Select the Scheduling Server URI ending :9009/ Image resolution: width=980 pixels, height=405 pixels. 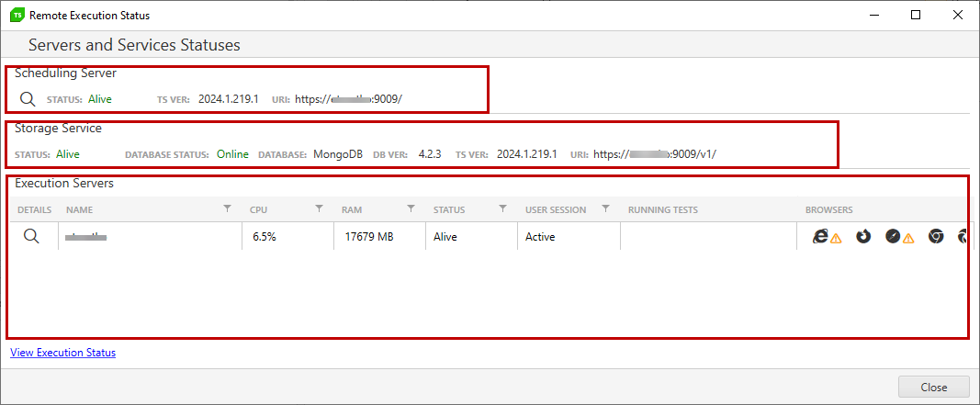349,99
